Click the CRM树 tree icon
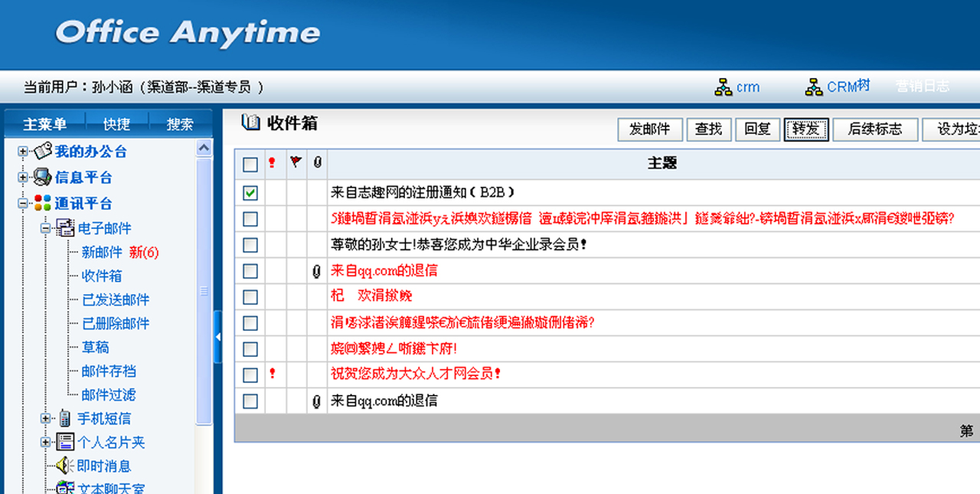Screen dimensions: 980x494 click(x=814, y=87)
